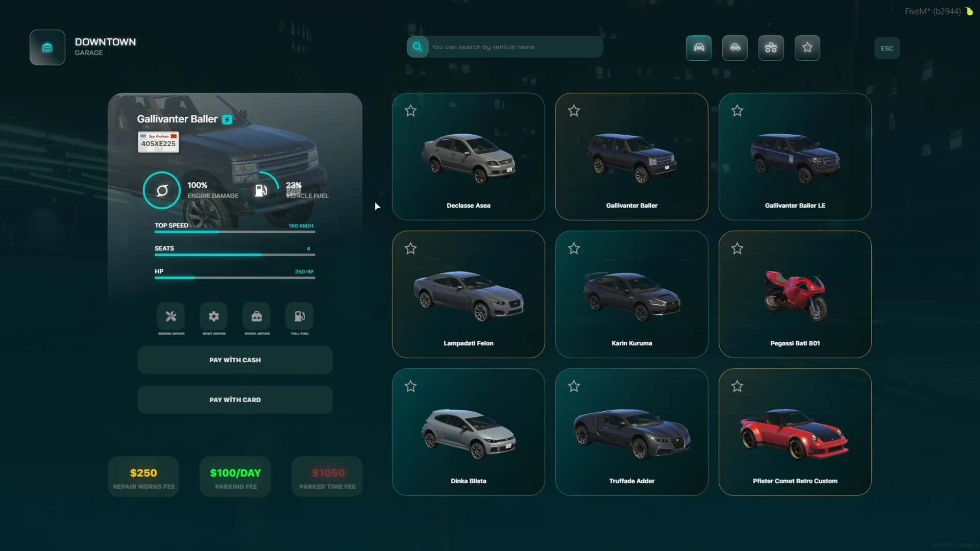980x551 pixels.
Task: Pick the Karin Kuruma car
Action: click(632, 294)
